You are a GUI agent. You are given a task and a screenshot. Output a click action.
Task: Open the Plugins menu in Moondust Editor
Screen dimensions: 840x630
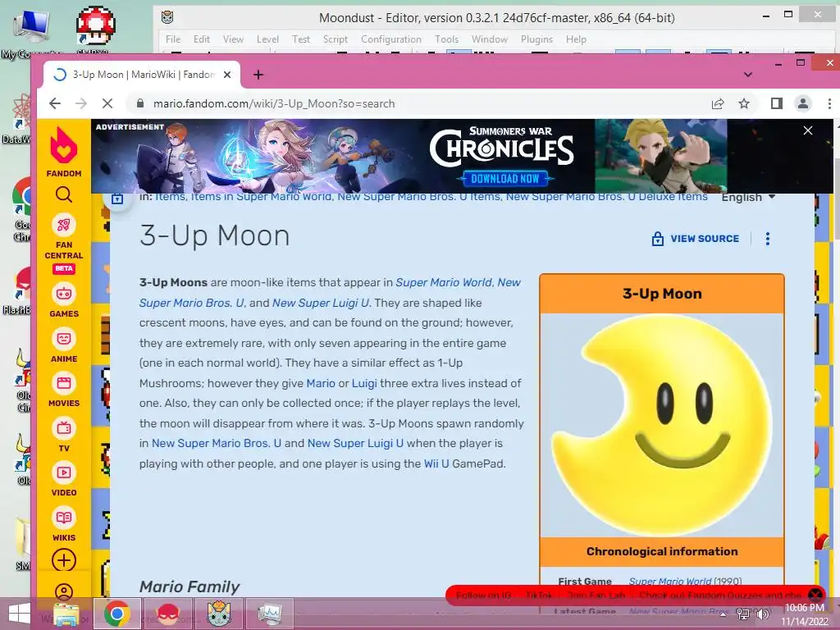tap(536, 39)
